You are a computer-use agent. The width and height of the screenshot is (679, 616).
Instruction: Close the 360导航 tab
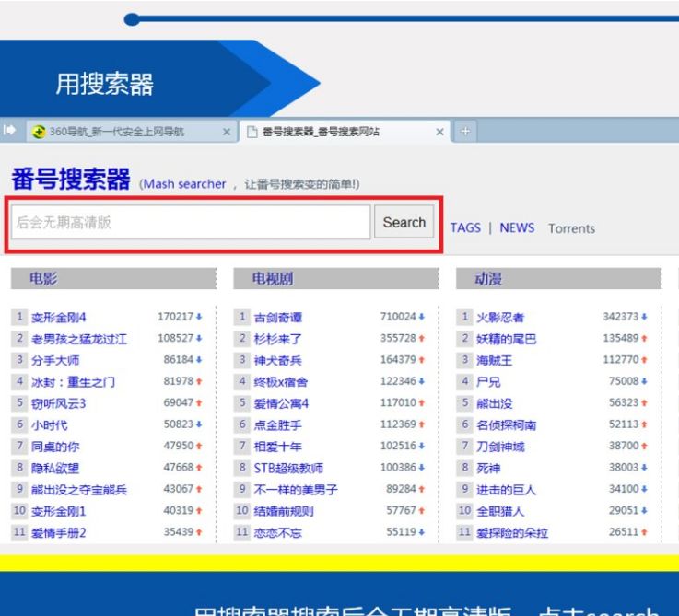[x=227, y=132]
